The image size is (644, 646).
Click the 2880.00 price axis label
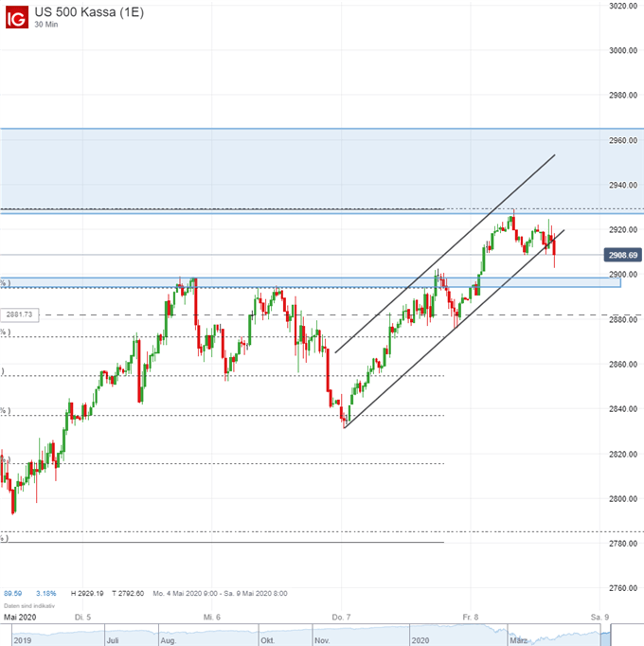point(623,319)
